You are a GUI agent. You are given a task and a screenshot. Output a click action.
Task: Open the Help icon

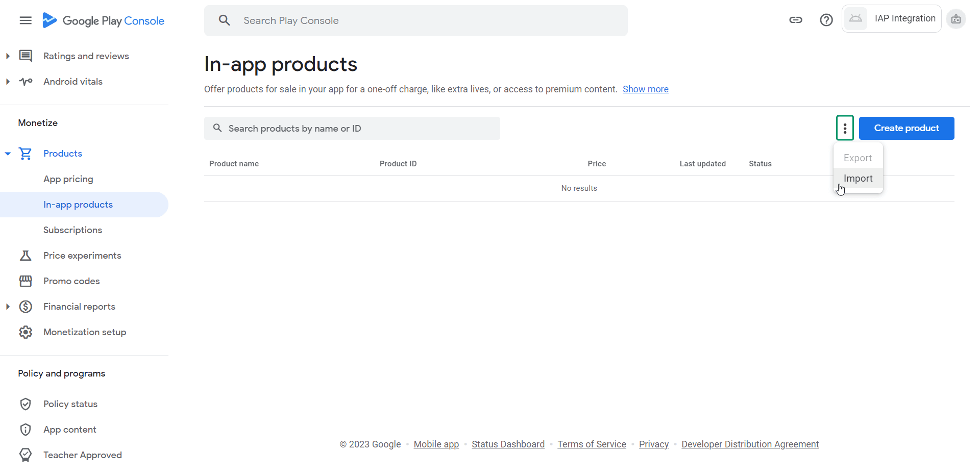[826, 20]
